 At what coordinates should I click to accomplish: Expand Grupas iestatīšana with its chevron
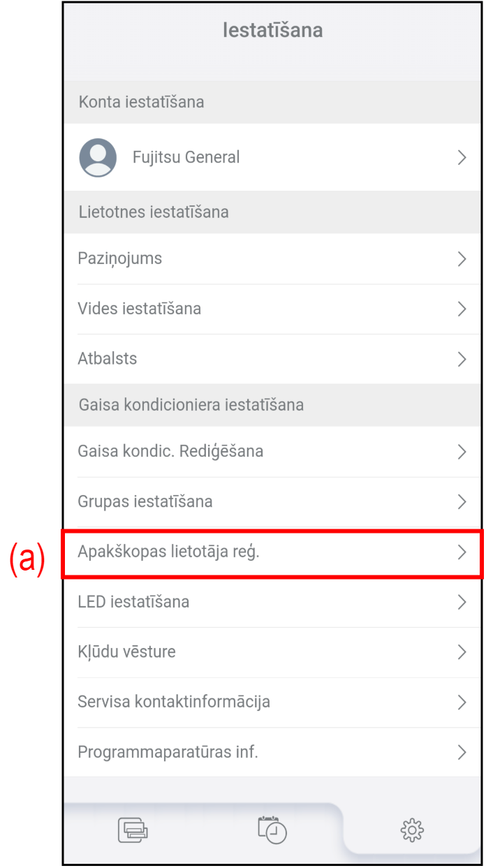[462, 501]
